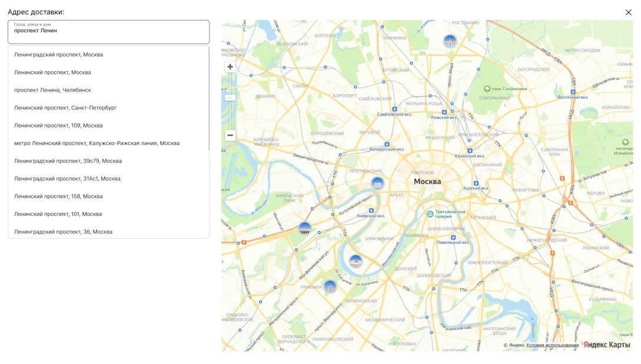
Task: Select the landmark marker in Пресненский district
Action: coord(377,183)
